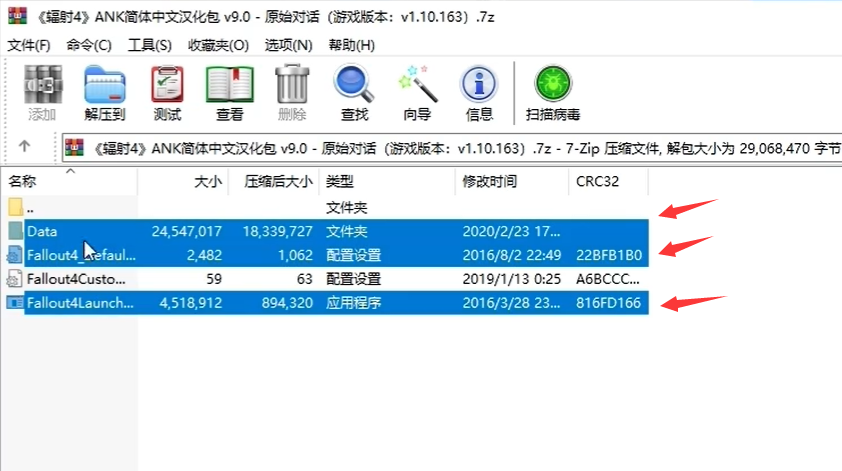Select the Fallout4Custo... file name
This screenshot has height=471, width=842.
coord(76,279)
